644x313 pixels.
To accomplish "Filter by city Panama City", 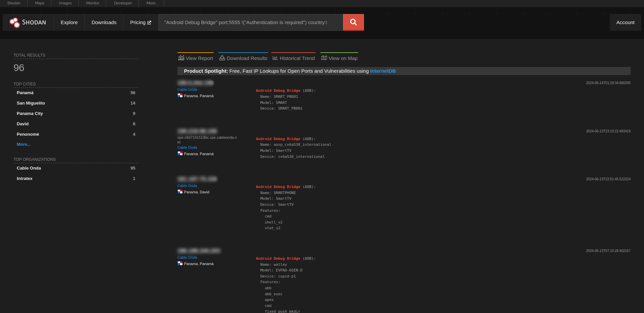I will point(30,114).
